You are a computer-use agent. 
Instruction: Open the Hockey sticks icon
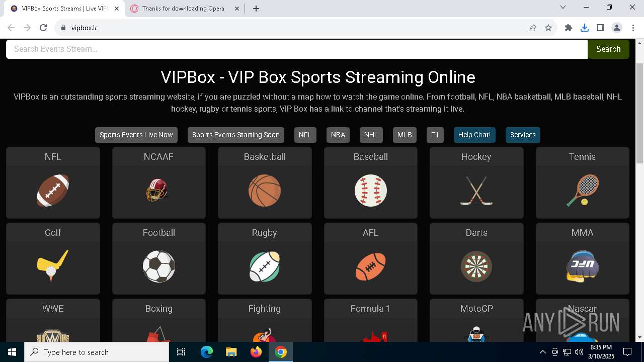476,191
